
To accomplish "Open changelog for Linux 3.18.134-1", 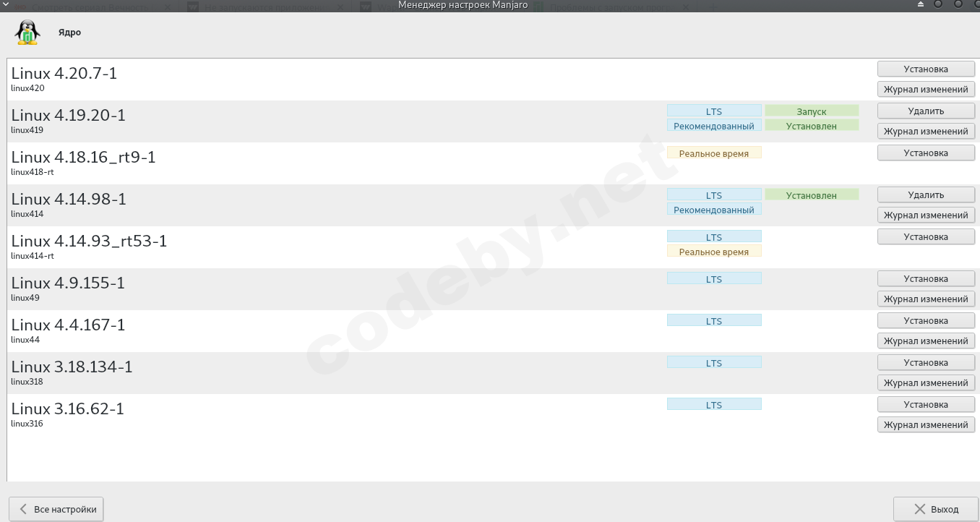I will [926, 383].
